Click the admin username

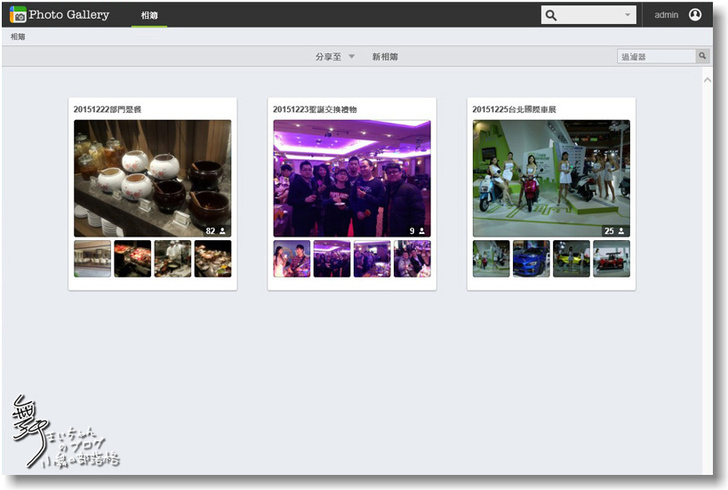(x=666, y=15)
